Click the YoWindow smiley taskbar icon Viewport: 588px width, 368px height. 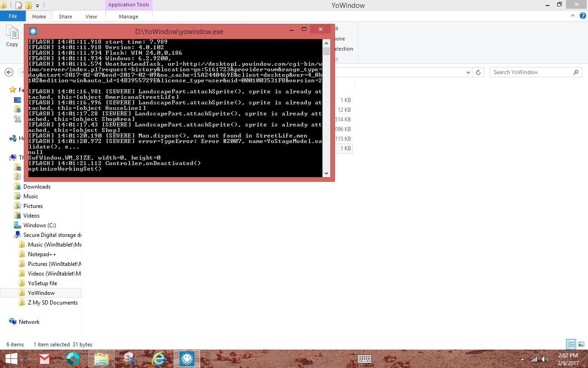tap(187, 359)
